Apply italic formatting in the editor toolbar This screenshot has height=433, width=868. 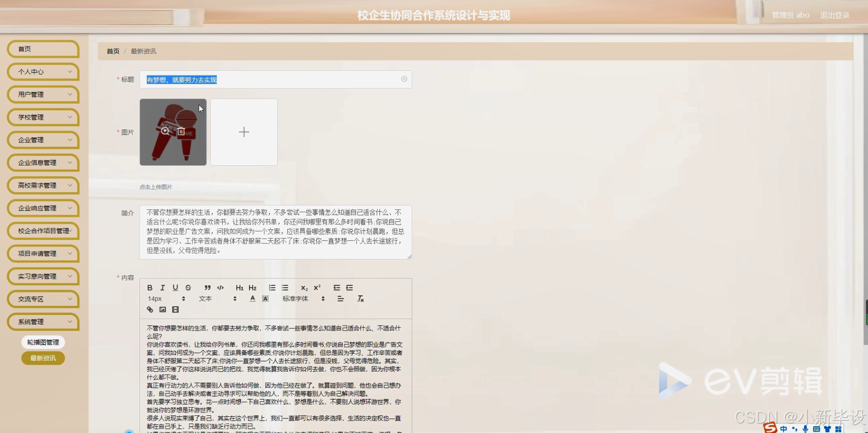[x=163, y=287]
